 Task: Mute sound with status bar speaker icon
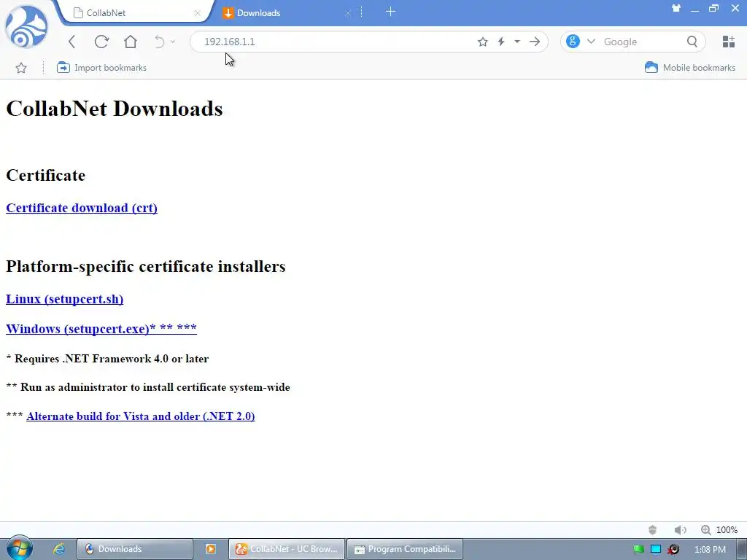point(680,530)
